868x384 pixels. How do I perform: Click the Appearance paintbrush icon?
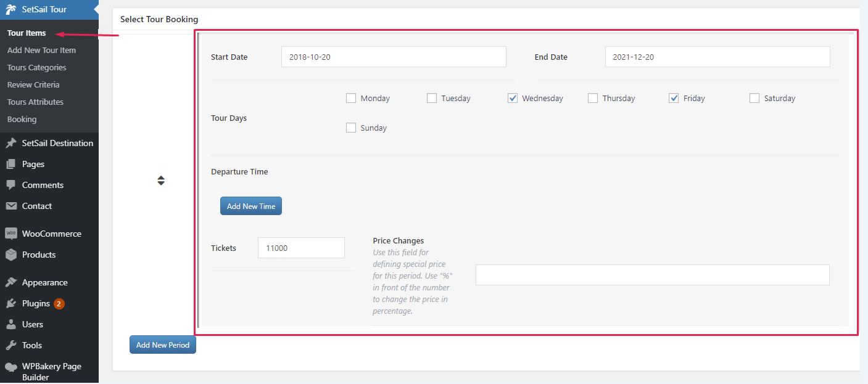(x=11, y=282)
